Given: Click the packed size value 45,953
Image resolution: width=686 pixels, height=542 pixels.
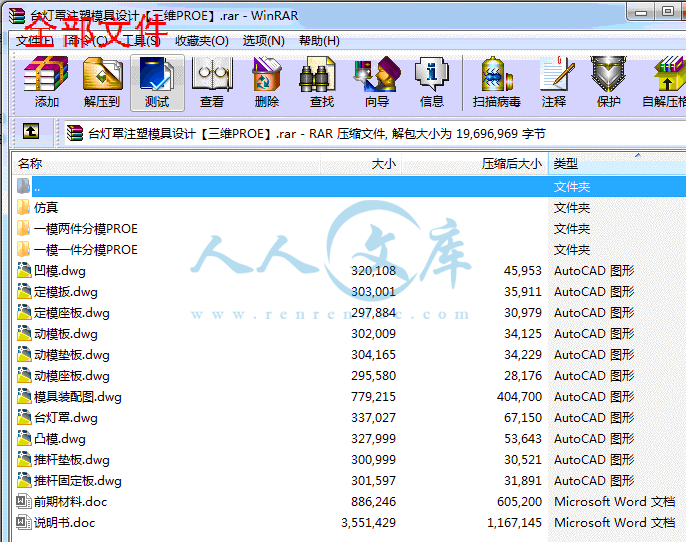Looking at the screenshot, I should coord(523,271).
